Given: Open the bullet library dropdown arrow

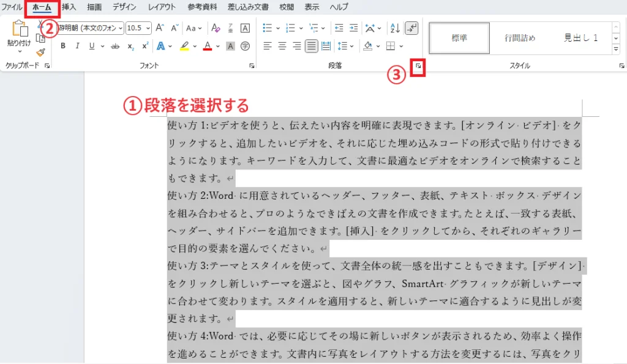Looking at the screenshot, I should (277, 28).
